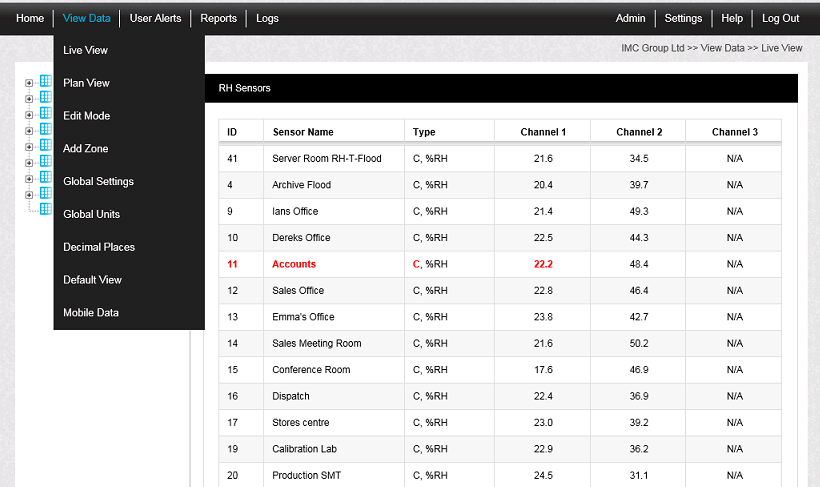Expand the first tree node

(29, 83)
